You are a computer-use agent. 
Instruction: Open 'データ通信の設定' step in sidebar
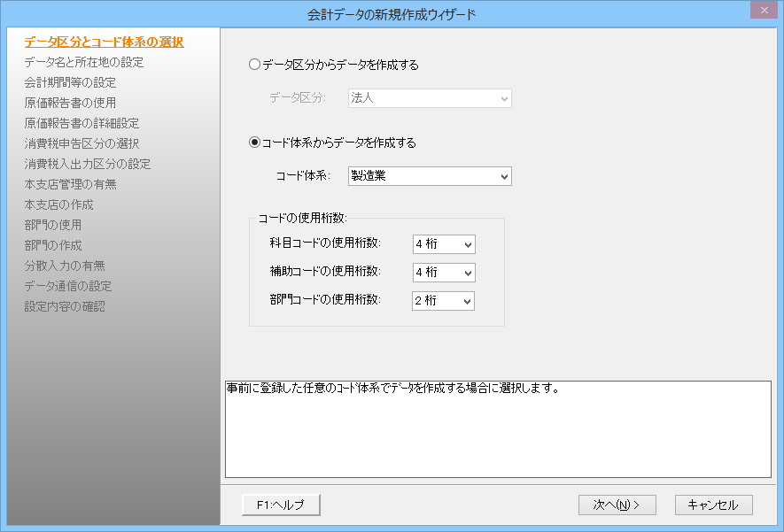point(67,286)
